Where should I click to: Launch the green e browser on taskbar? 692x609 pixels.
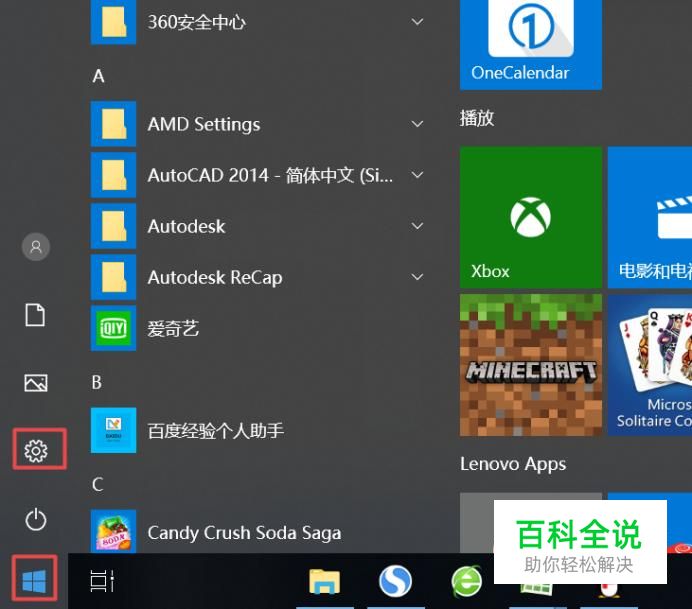[x=466, y=581]
